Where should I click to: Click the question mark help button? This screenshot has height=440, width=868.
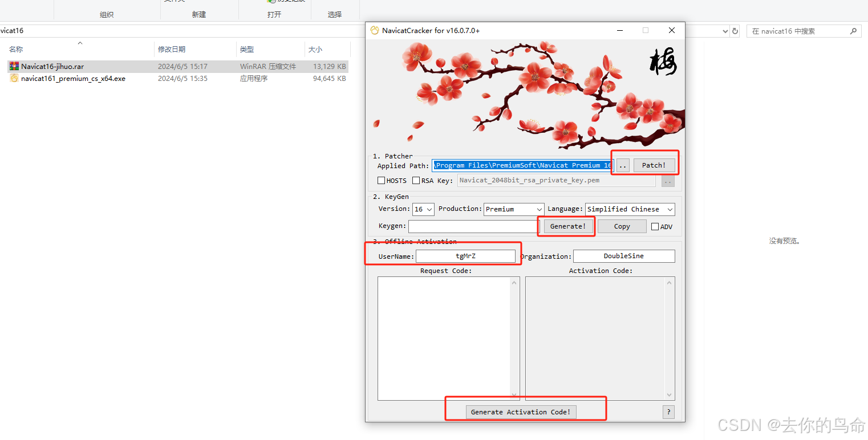click(669, 412)
